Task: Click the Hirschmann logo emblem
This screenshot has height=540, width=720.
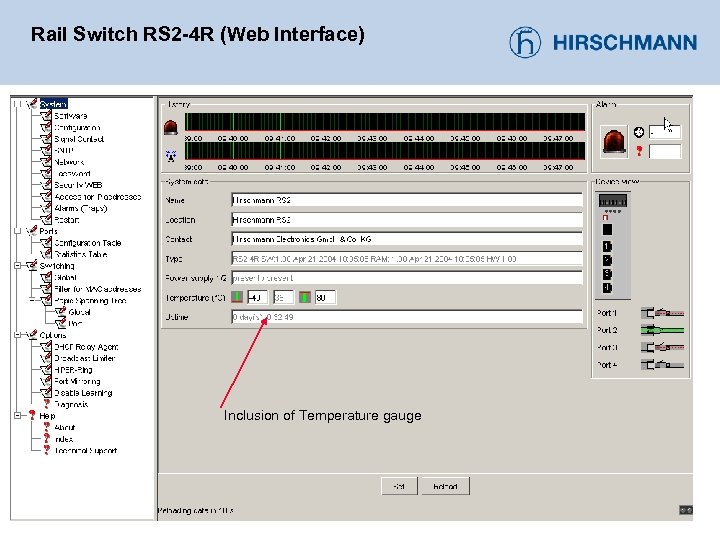Action: pyautogui.click(x=525, y=42)
